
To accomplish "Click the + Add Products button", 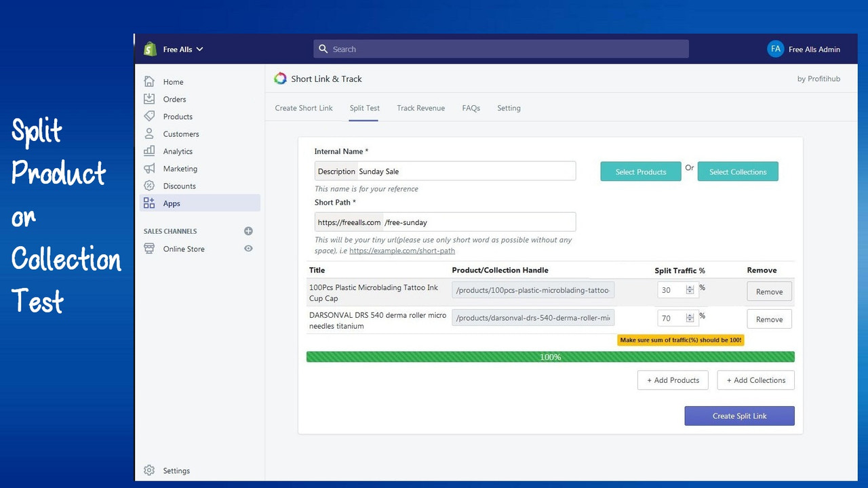I will coord(673,380).
